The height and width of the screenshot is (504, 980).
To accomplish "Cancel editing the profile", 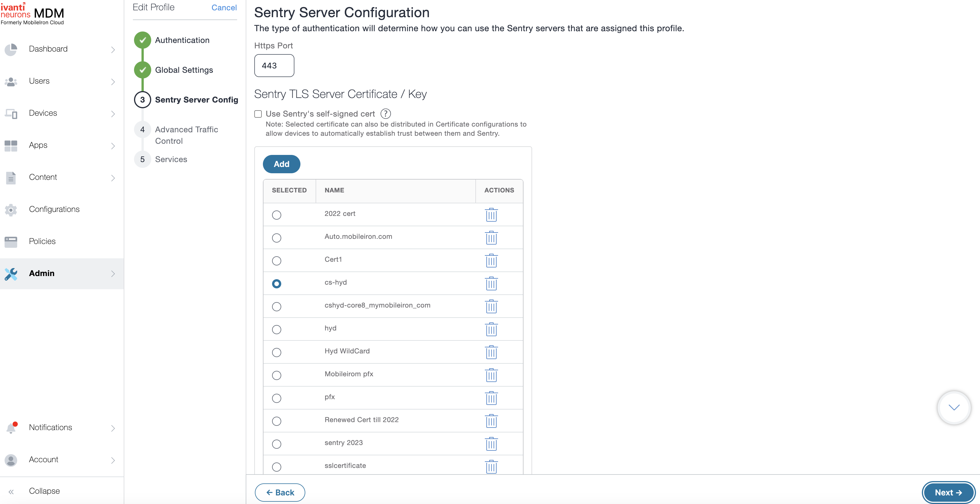I will (224, 8).
